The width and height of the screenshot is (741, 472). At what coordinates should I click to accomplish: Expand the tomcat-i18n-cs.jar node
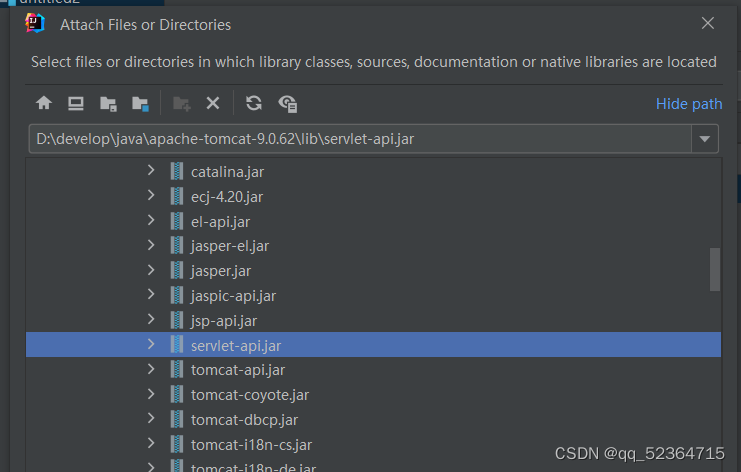click(151, 443)
